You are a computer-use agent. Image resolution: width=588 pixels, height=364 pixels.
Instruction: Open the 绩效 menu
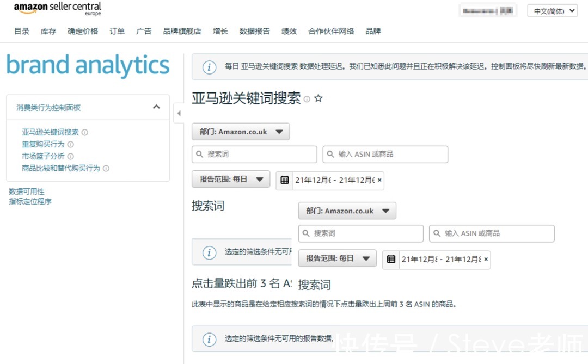coord(289,31)
